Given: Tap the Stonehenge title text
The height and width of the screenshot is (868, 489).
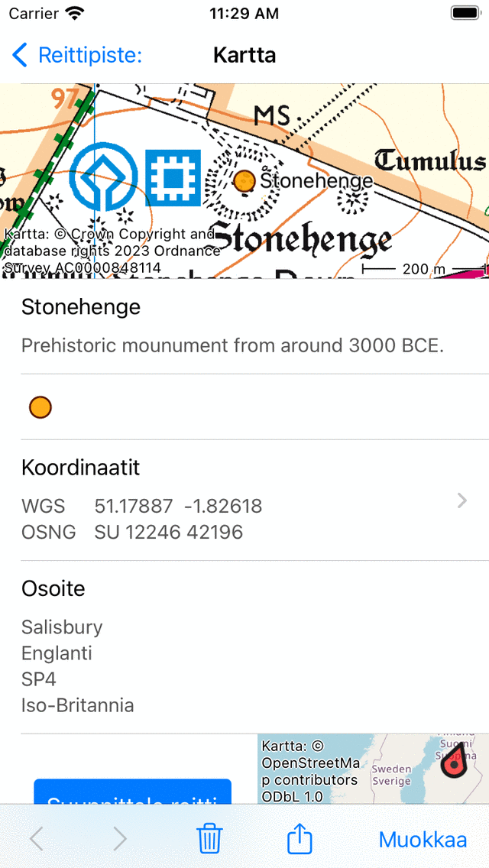Looking at the screenshot, I should tap(81, 307).
